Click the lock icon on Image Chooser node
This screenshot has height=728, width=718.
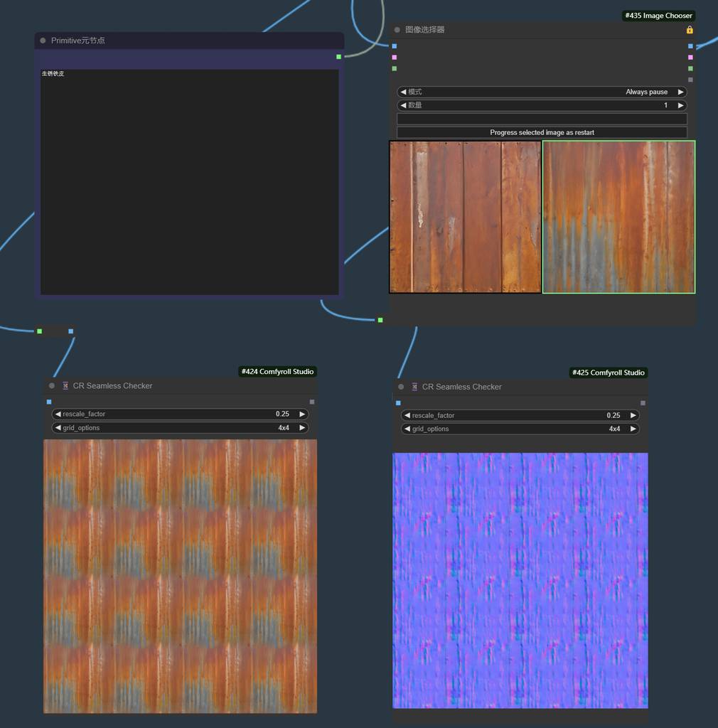coord(689,30)
